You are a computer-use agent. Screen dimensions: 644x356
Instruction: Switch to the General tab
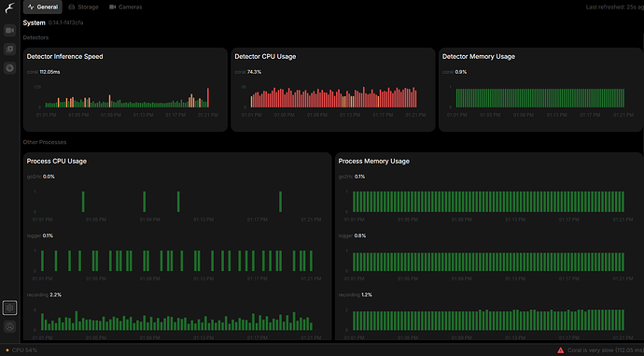click(43, 7)
